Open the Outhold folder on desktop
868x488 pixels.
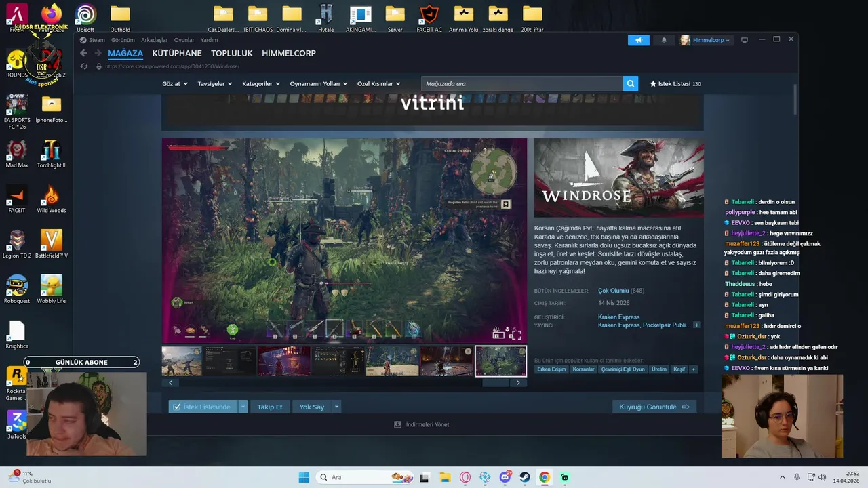click(120, 18)
